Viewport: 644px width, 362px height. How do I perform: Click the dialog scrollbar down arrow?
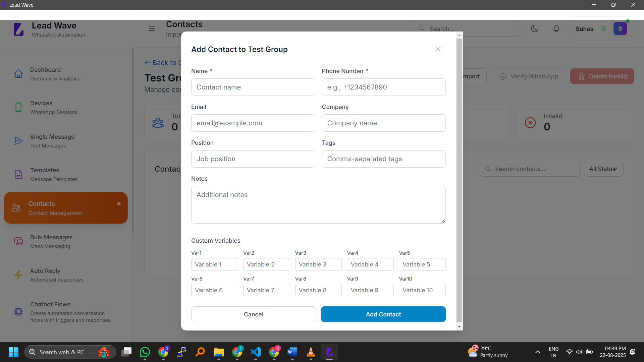[x=459, y=326]
